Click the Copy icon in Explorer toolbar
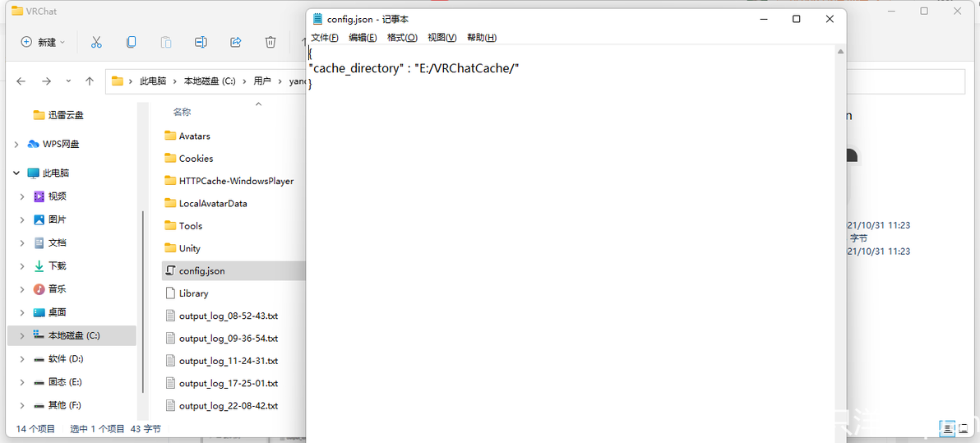980x443 pixels. click(132, 42)
